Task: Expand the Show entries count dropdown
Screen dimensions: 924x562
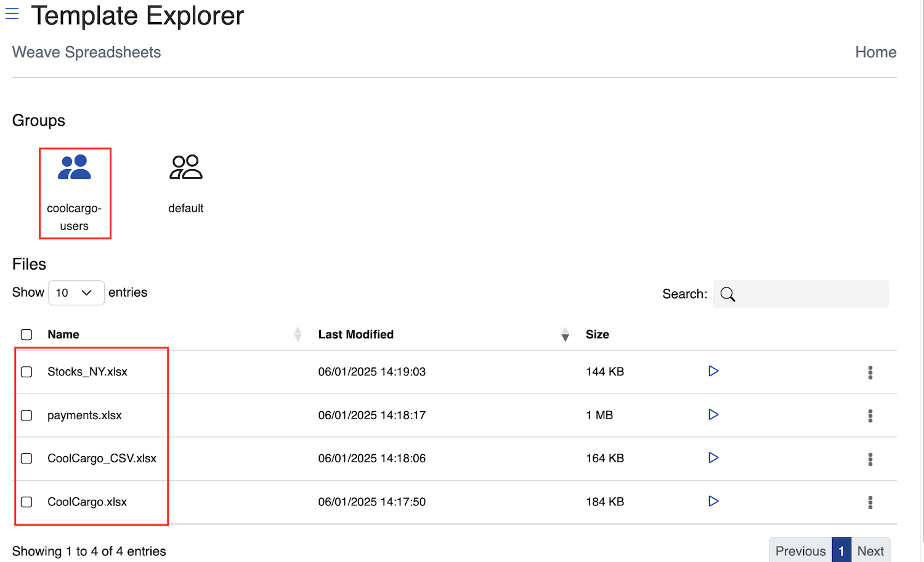Action: (x=76, y=293)
